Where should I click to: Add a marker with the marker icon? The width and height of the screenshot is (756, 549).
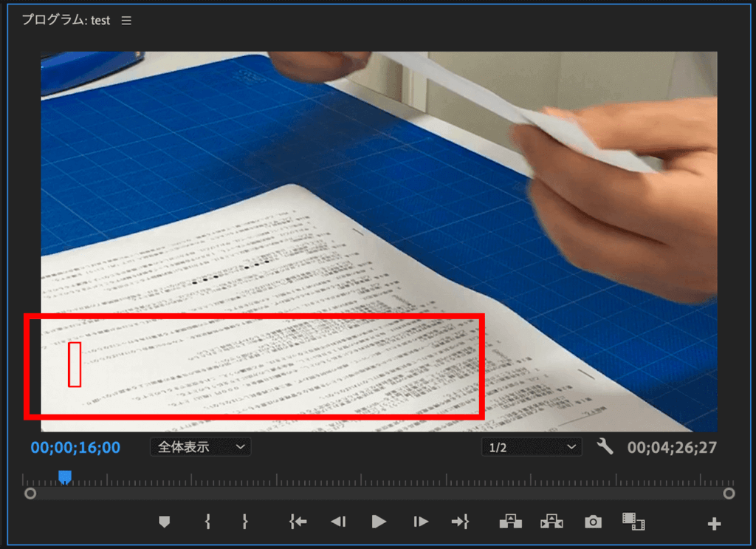click(164, 522)
